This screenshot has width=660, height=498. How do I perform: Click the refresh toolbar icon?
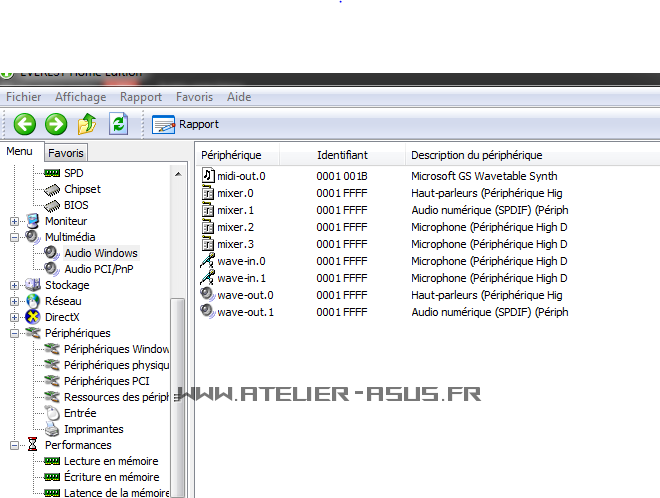118,124
